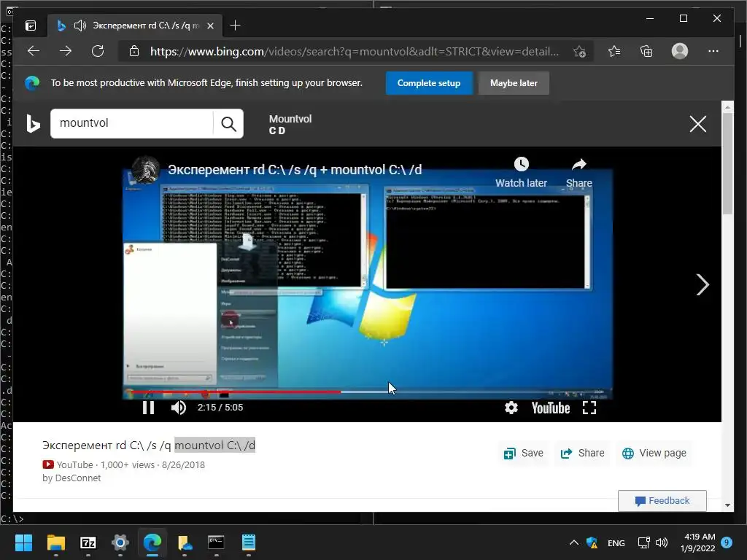Close the Эксперемент rd browser tab

[210, 26]
